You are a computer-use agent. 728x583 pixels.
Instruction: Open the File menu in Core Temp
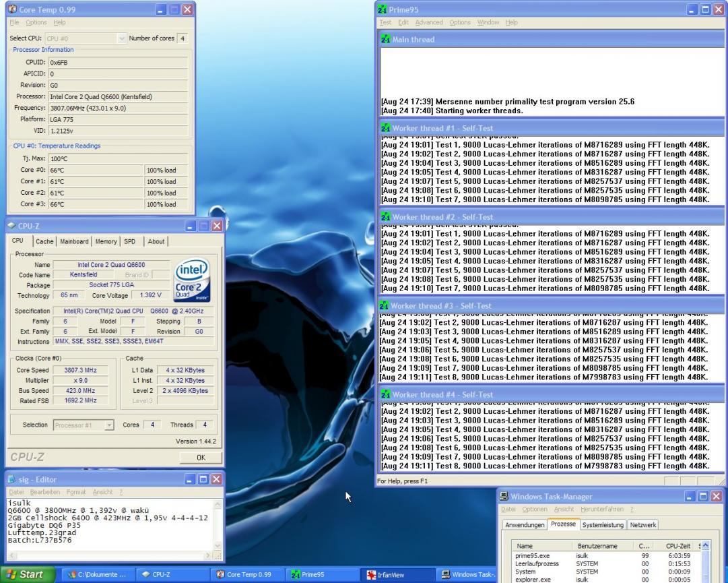coord(14,22)
